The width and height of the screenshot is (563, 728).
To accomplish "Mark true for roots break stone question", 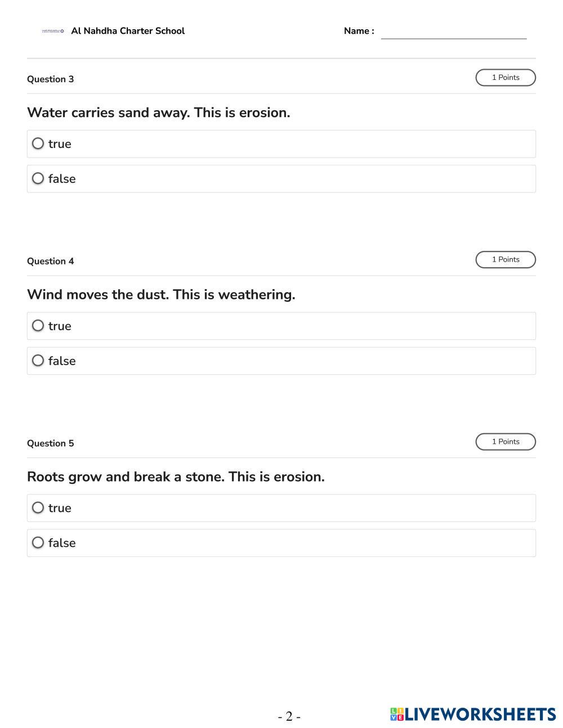I will coord(38,508).
